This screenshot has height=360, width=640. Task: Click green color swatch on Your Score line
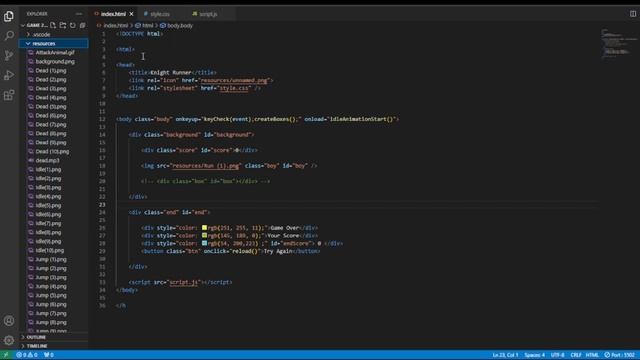(204, 236)
